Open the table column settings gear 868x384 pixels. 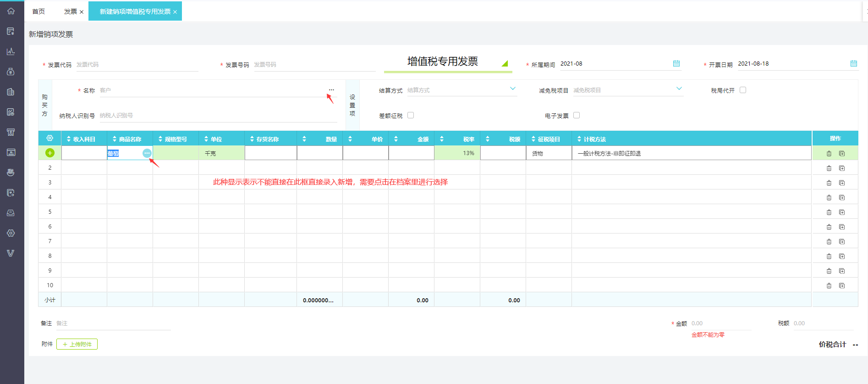[50, 138]
